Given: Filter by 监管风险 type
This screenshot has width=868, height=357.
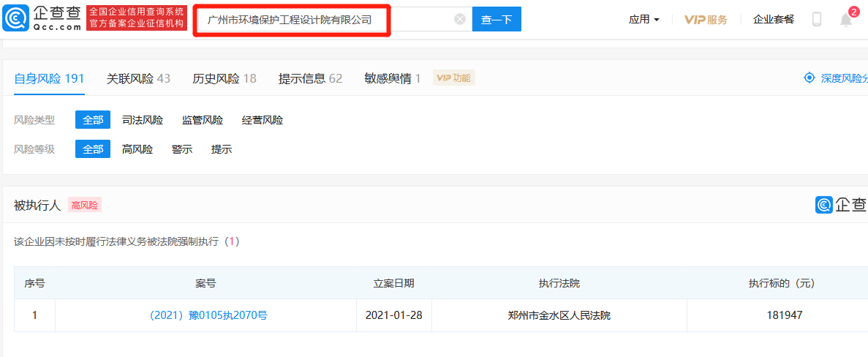Looking at the screenshot, I should click(x=203, y=120).
